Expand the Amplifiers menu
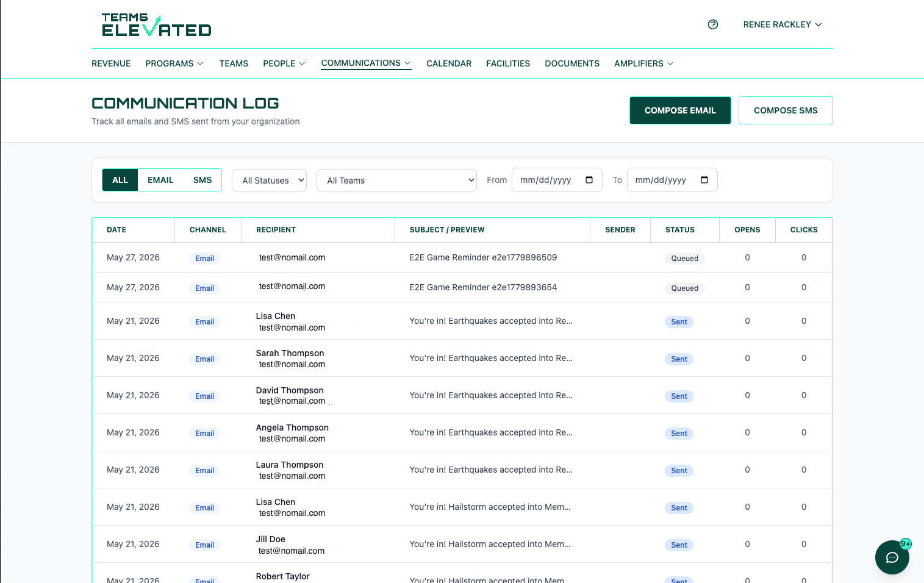Image resolution: width=924 pixels, height=583 pixels. pos(644,63)
